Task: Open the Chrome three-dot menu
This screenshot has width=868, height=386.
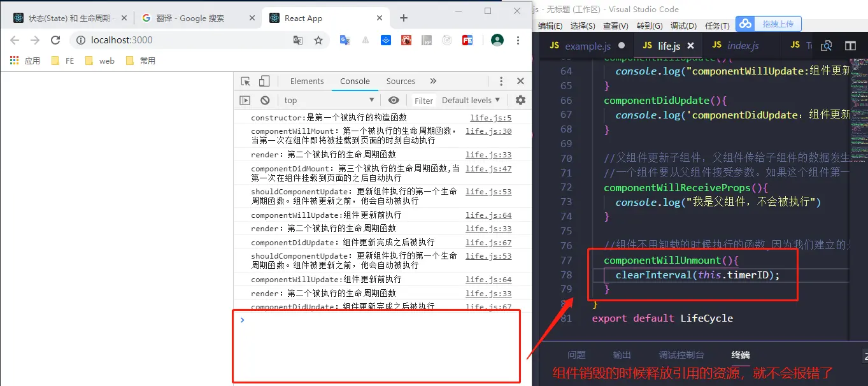Action: (x=518, y=40)
